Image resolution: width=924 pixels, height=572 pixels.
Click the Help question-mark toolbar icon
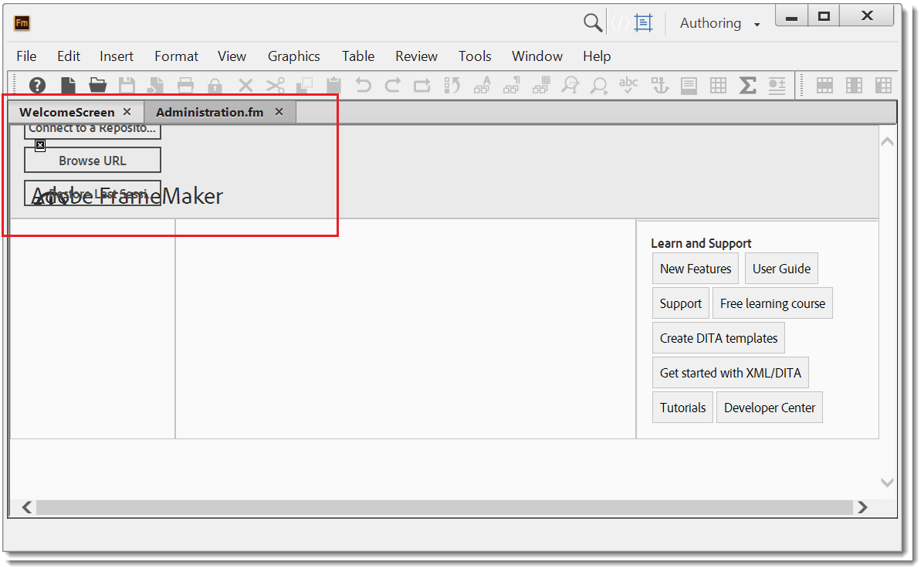tap(37, 85)
